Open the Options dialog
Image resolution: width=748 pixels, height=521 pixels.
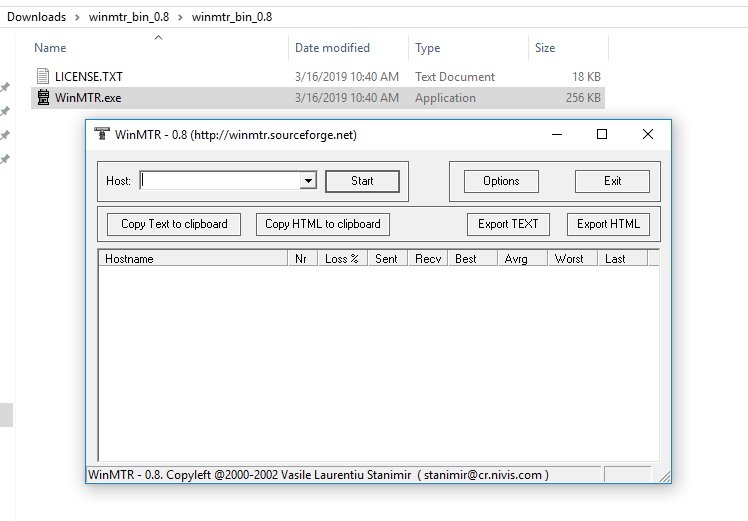click(501, 181)
